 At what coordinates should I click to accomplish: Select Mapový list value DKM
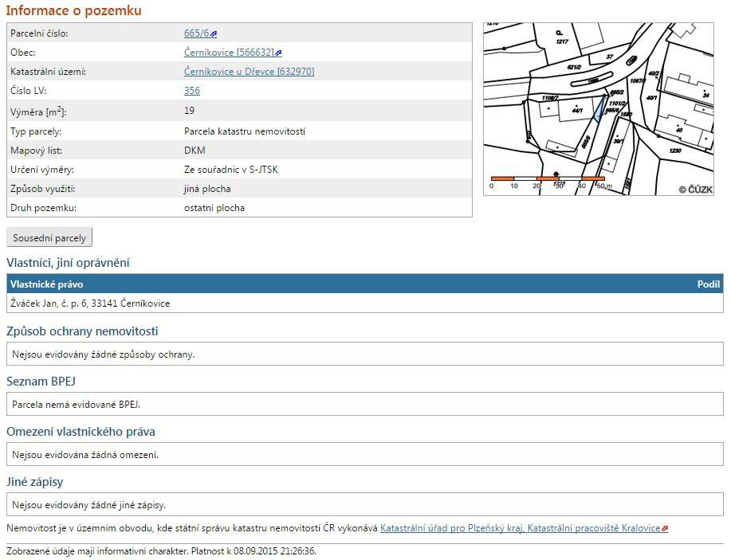(x=195, y=151)
